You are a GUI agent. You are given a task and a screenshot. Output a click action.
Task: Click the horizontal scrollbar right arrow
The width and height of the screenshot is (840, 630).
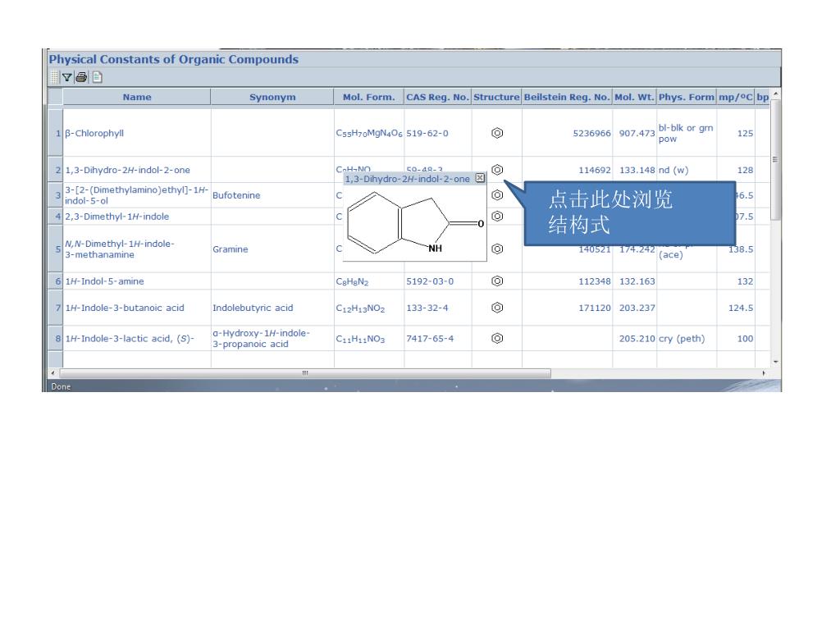coord(764,373)
